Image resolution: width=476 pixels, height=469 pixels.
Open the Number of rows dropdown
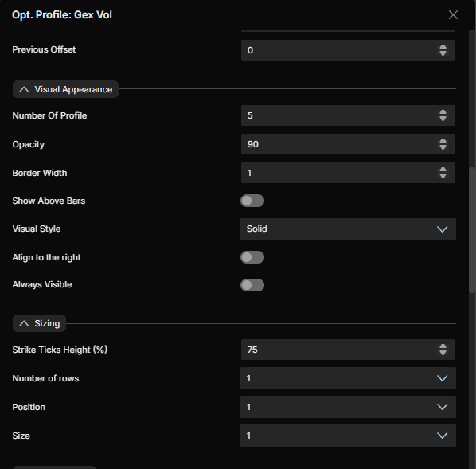click(348, 378)
